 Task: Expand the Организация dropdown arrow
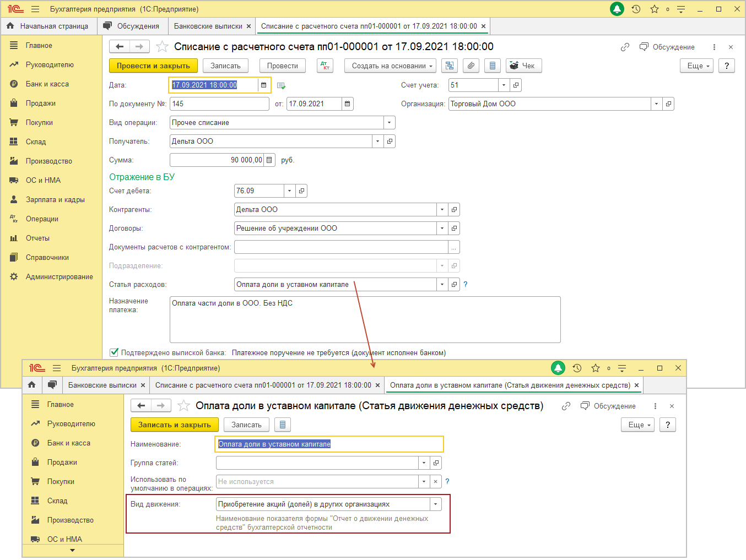coord(656,104)
